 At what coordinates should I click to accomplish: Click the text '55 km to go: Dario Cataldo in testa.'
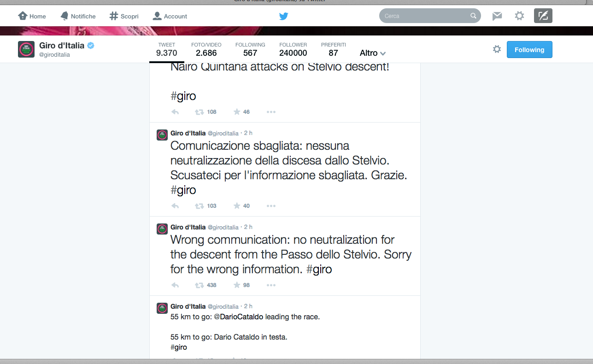tap(229, 337)
